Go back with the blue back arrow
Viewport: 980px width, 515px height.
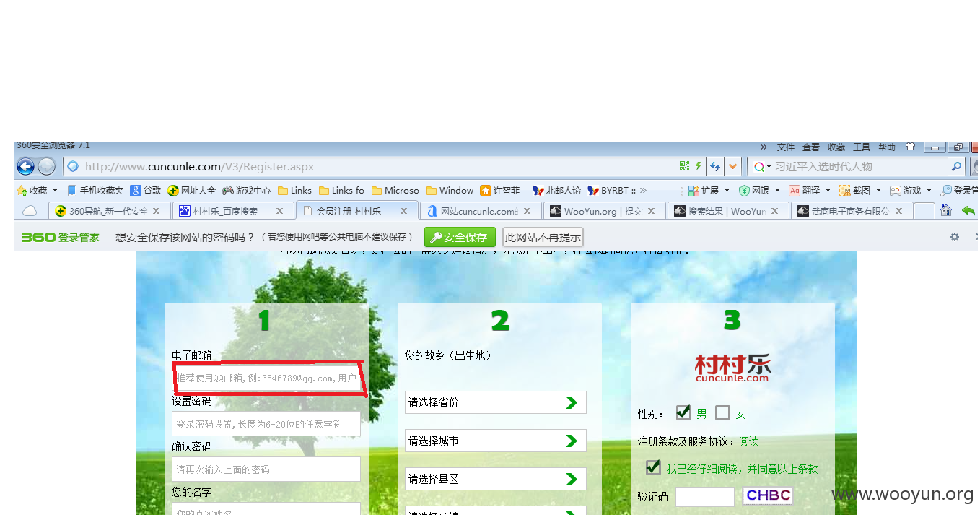pyautogui.click(x=25, y=167)
